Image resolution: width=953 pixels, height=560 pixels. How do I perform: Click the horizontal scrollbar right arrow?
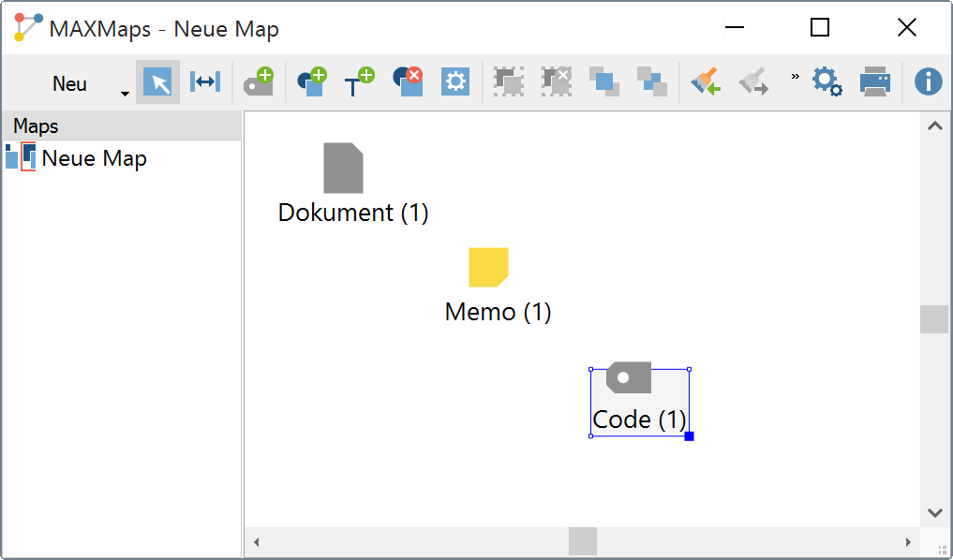pyautogui.click(x=908, y=542)
